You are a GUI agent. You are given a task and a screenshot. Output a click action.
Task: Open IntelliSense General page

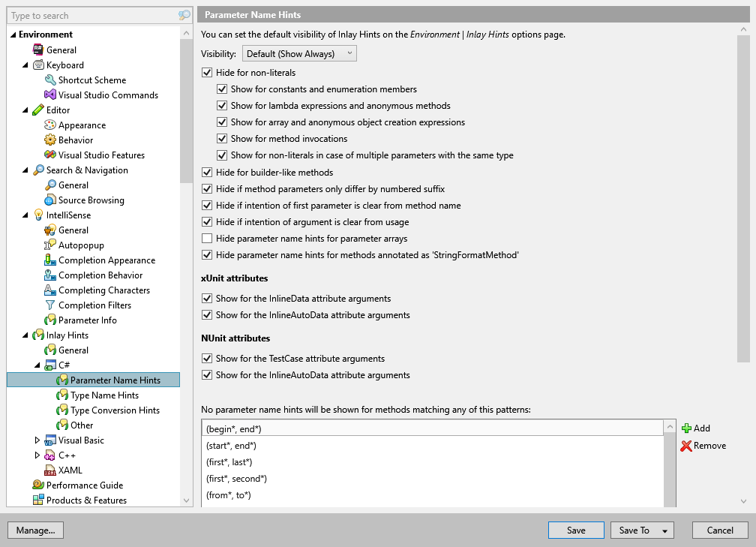pyautogui.click(x=73, y=230)
